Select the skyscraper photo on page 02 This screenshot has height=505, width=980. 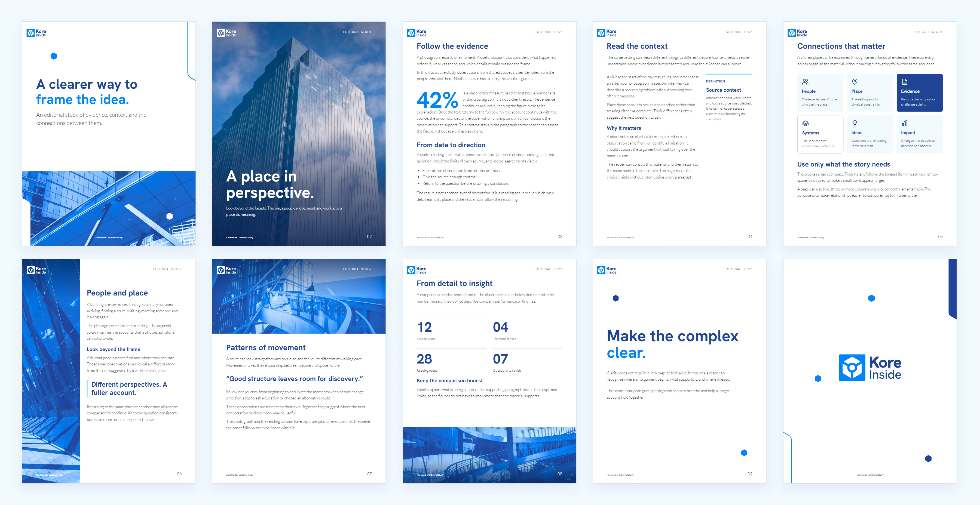pos(299,134)
